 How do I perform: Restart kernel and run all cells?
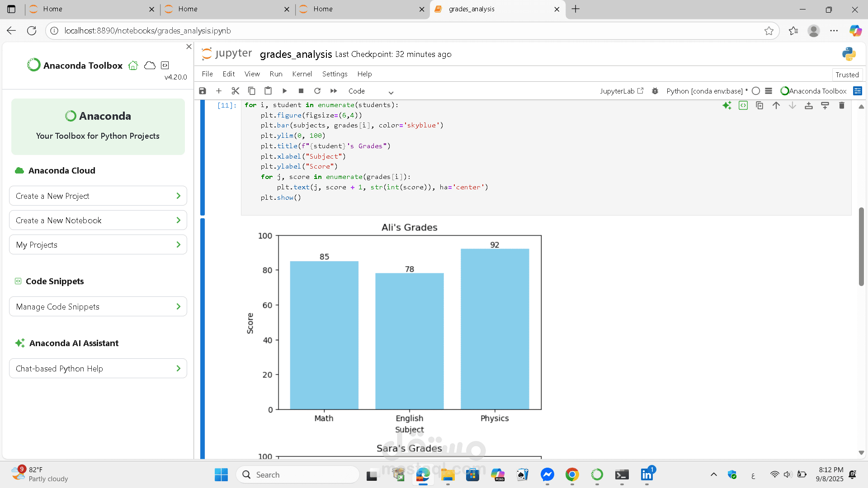(334, 91)
